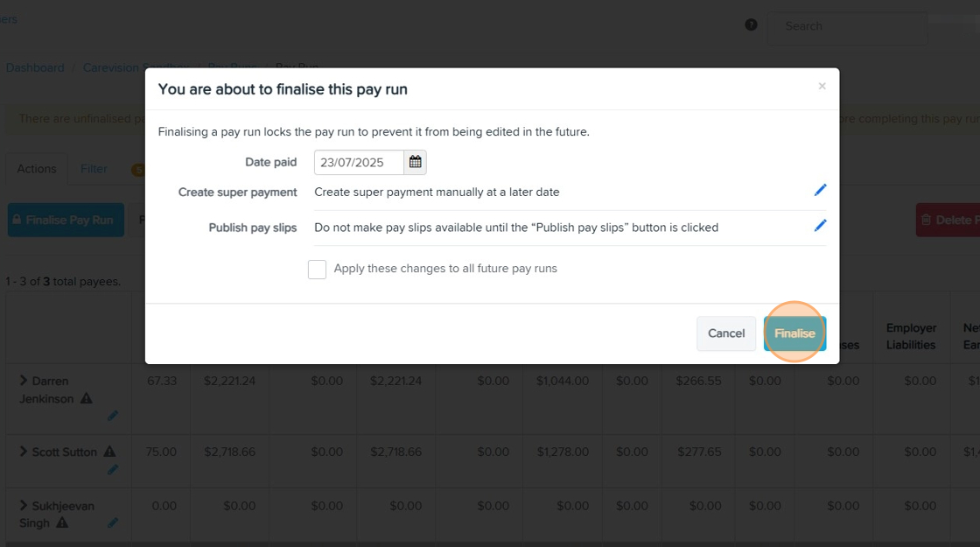Click the Date paid input field
This screenshot has height=547, width=980.
pos(359,163)
